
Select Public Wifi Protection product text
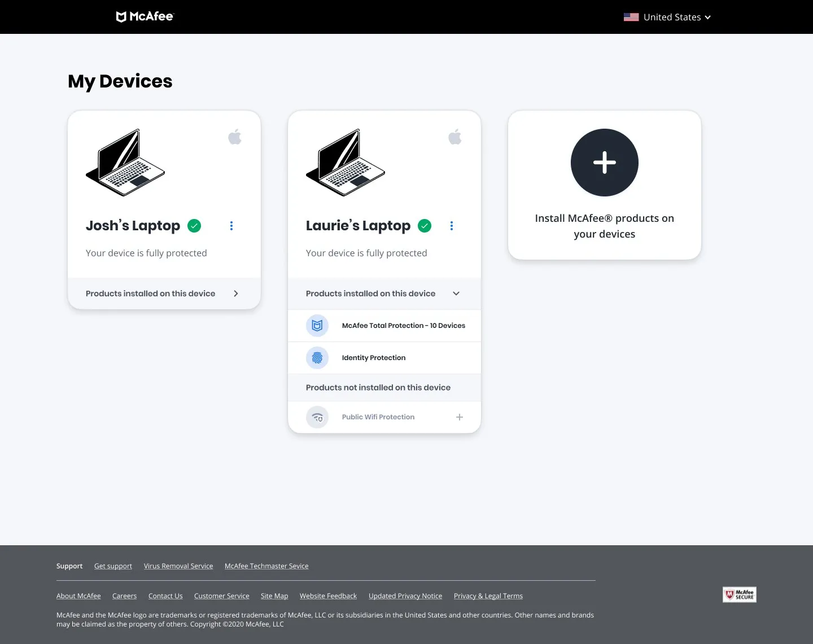click(378, 417)
